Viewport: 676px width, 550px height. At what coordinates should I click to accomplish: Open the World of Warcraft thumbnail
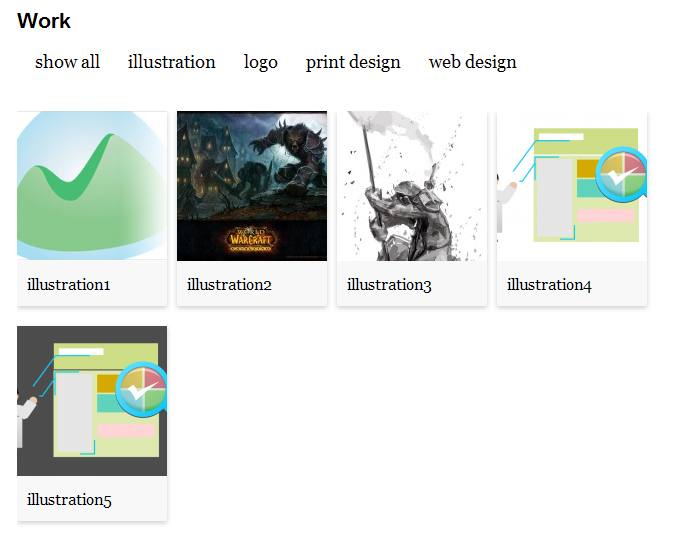[252, 186]
